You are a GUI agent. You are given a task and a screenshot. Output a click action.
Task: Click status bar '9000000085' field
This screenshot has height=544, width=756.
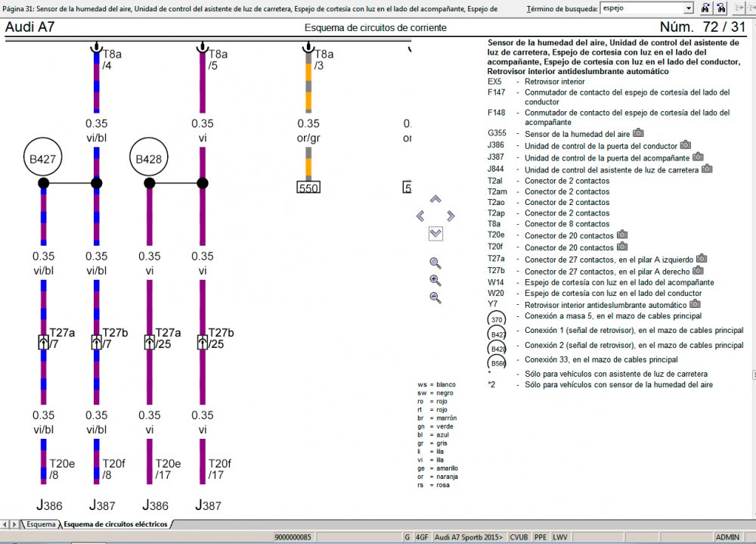(x=293, y=536)
